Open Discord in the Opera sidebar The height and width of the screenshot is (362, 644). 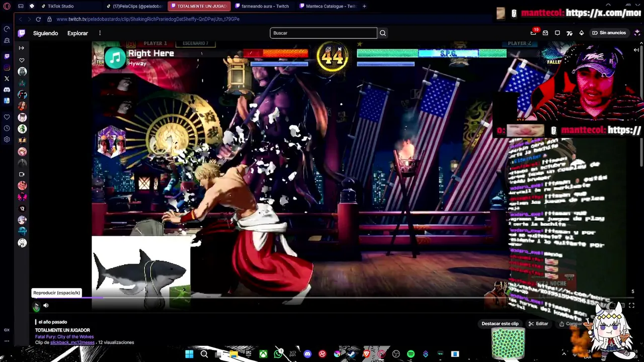pos(7,89)
